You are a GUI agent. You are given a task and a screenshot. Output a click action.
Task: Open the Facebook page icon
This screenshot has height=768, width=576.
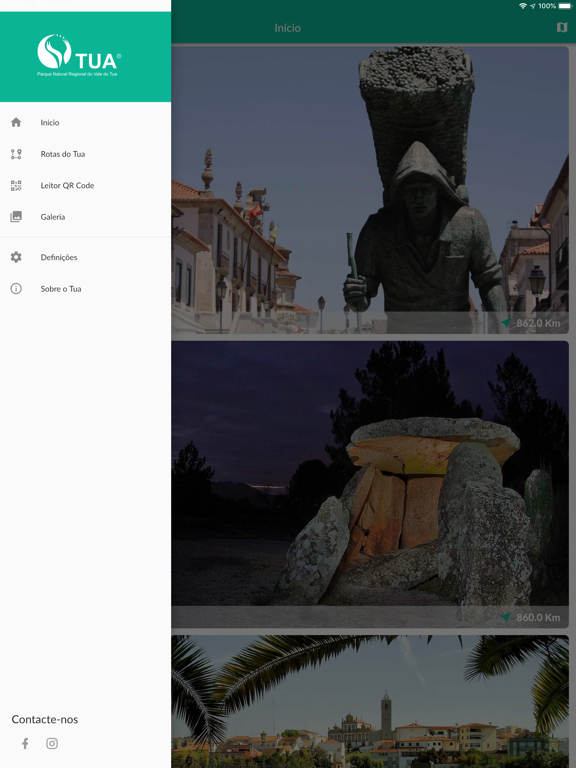click(x=25, y=744)
